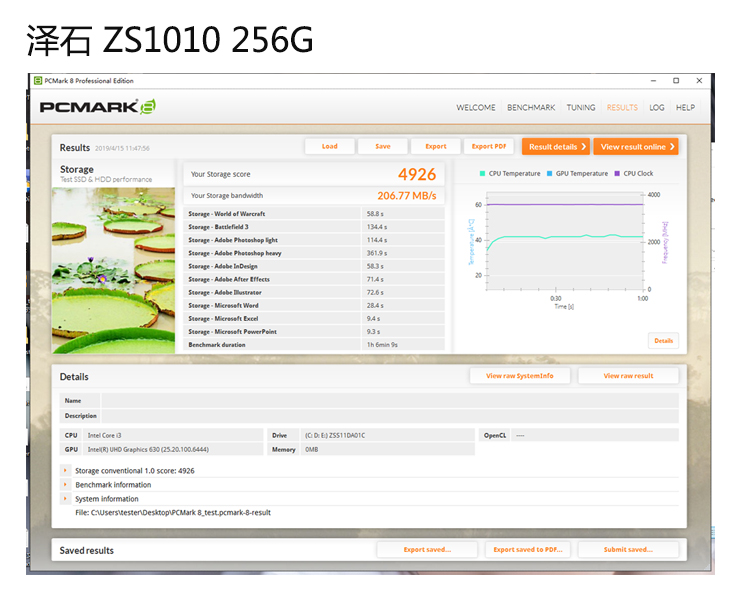Select the RESULTS tab
The height and width of the screenshot is (593, 745).
point(622,107)
